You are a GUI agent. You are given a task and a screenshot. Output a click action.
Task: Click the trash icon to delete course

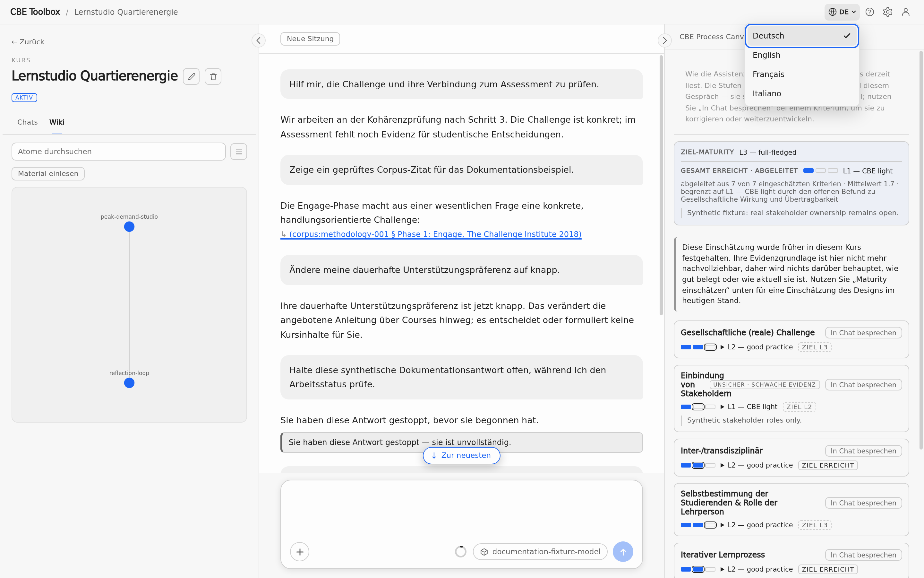(213, 76)
